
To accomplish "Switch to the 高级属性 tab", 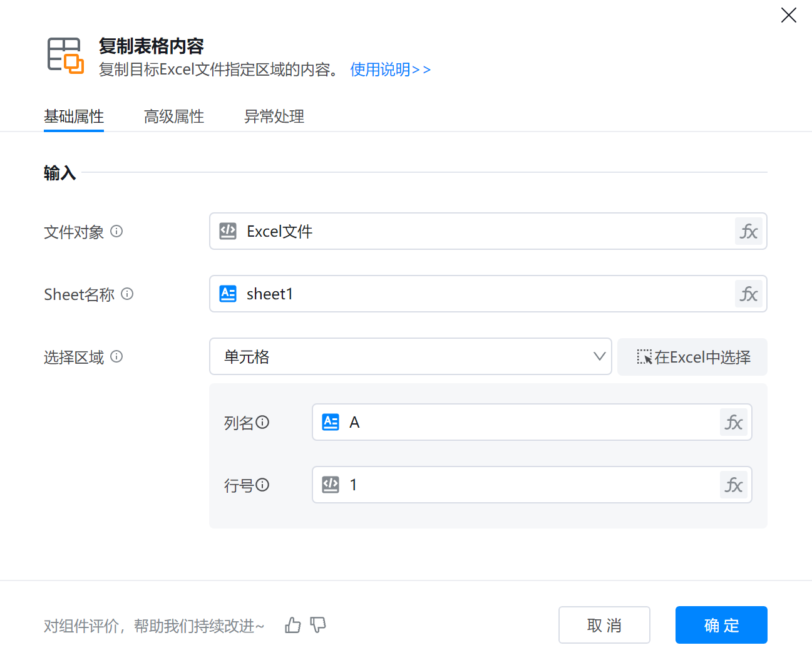I will 174,116.
